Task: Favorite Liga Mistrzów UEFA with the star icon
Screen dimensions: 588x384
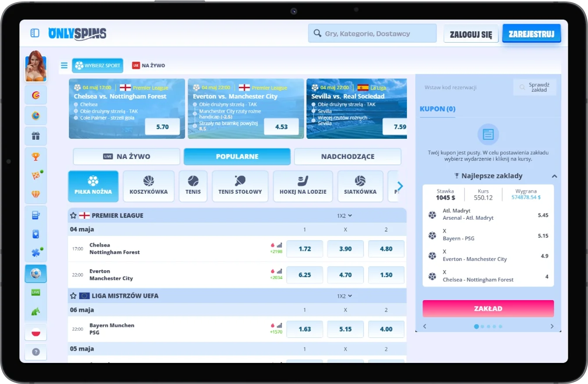Action: tap(73, 296)
